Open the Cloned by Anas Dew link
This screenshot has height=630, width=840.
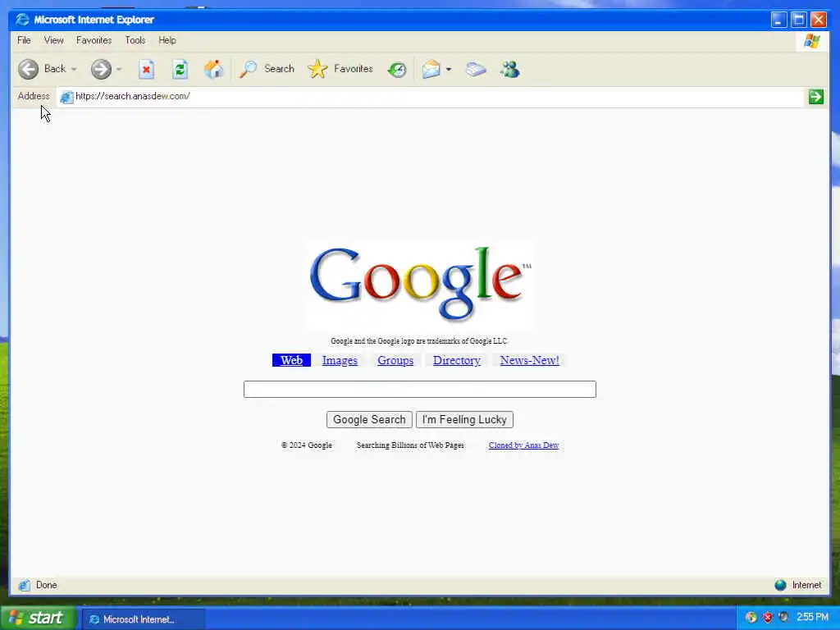[523, 445]
